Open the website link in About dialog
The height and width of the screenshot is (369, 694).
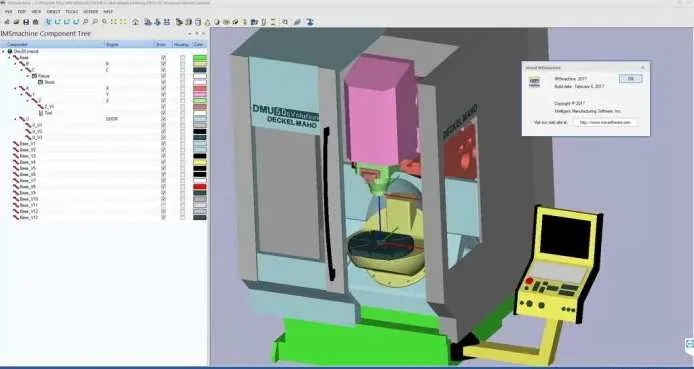tap(605, 122)
